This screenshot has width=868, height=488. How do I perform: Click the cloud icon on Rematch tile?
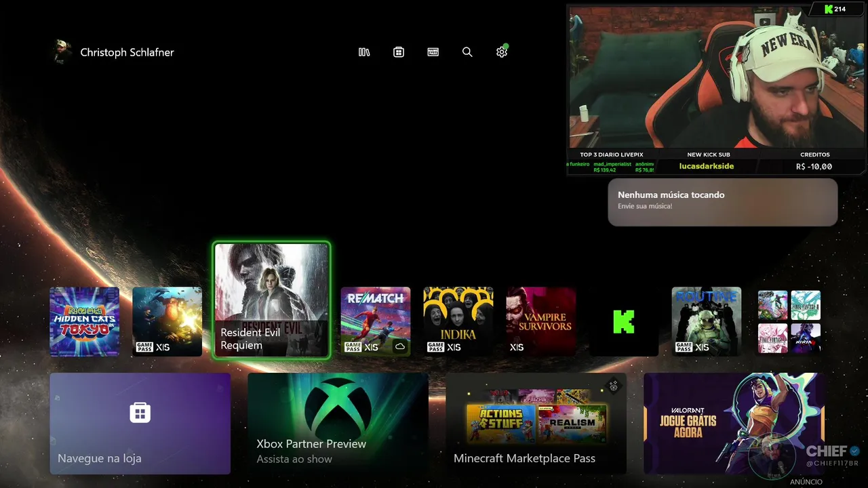400,346
